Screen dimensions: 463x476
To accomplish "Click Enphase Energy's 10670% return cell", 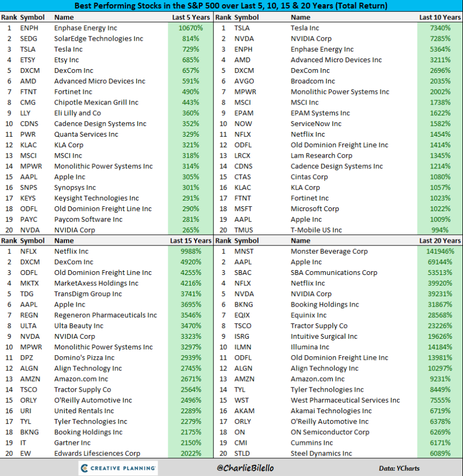I will click(191, 28).
